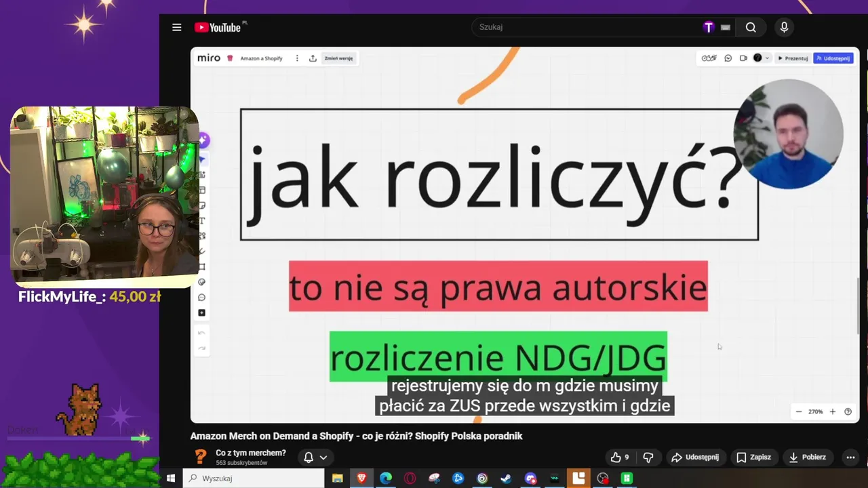Open the Windows Start menu
The height and width of the screenshot is (488, 868).
click(x=171, y=478)
